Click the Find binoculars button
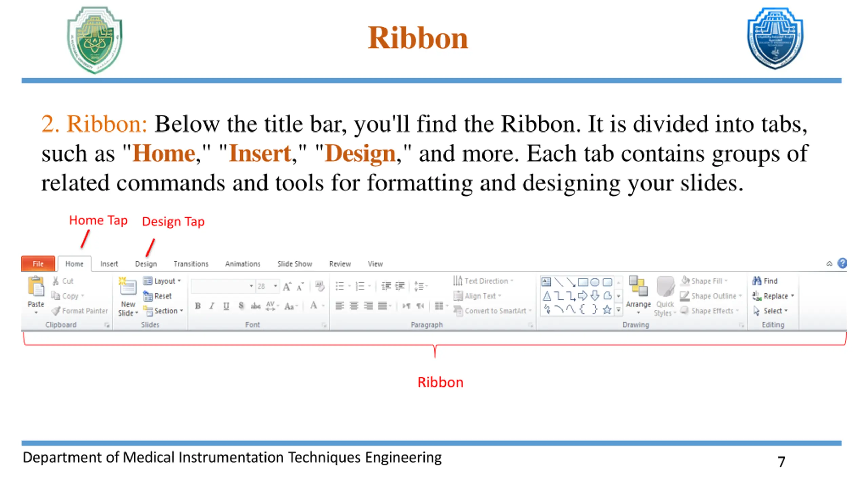 (x=765, y=281)
